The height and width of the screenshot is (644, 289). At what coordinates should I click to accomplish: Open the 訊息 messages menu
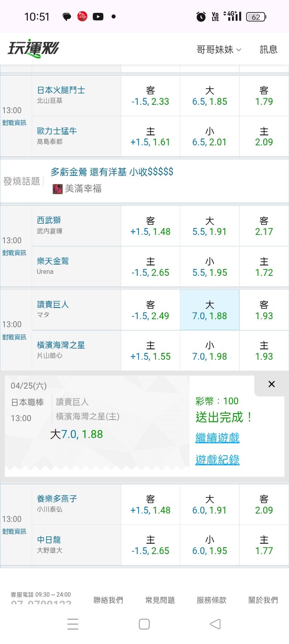click(269, 49)
